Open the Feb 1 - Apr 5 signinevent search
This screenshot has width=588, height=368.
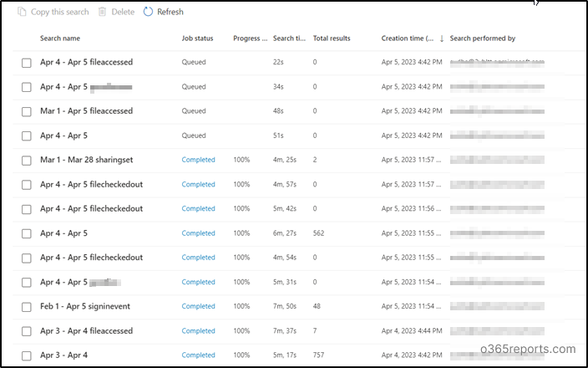[x=85, y=306]
